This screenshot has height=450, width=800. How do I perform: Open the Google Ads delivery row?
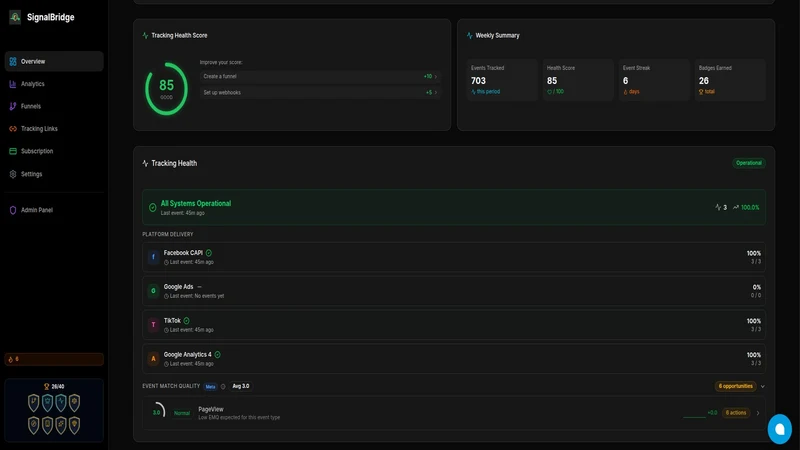(x=454, y=291)
